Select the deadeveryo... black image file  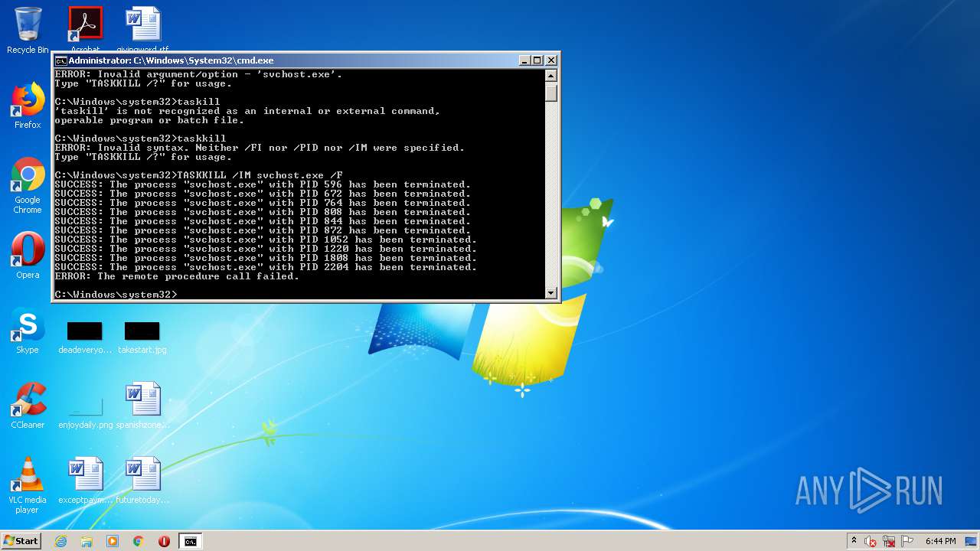[85, 337]
